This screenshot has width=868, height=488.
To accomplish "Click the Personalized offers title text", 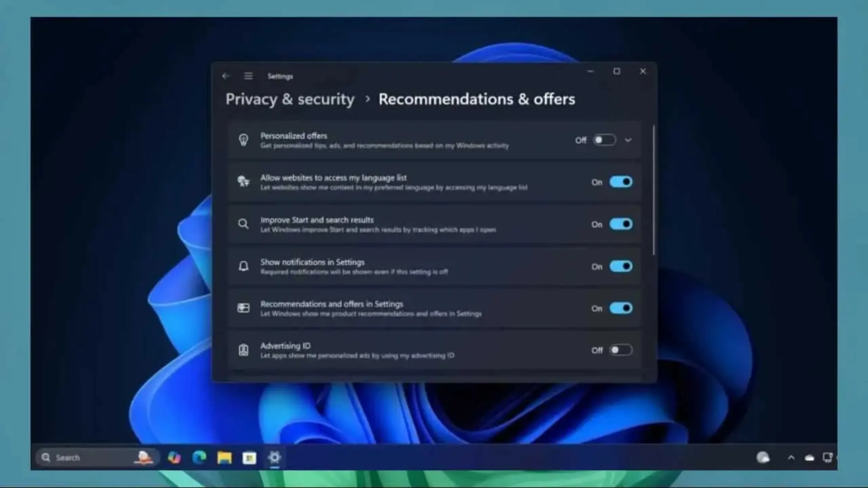I will click(x=294, y=136).
